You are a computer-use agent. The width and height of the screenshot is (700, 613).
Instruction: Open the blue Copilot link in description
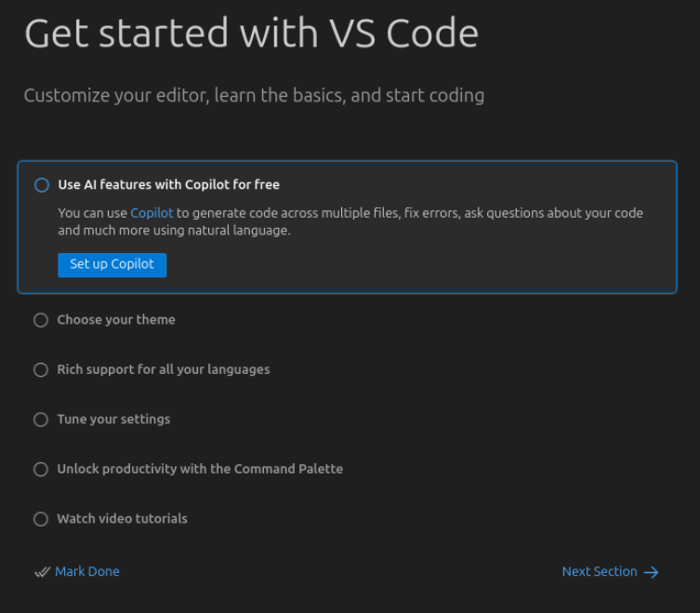pyautogui.click(x=152, y=213)
